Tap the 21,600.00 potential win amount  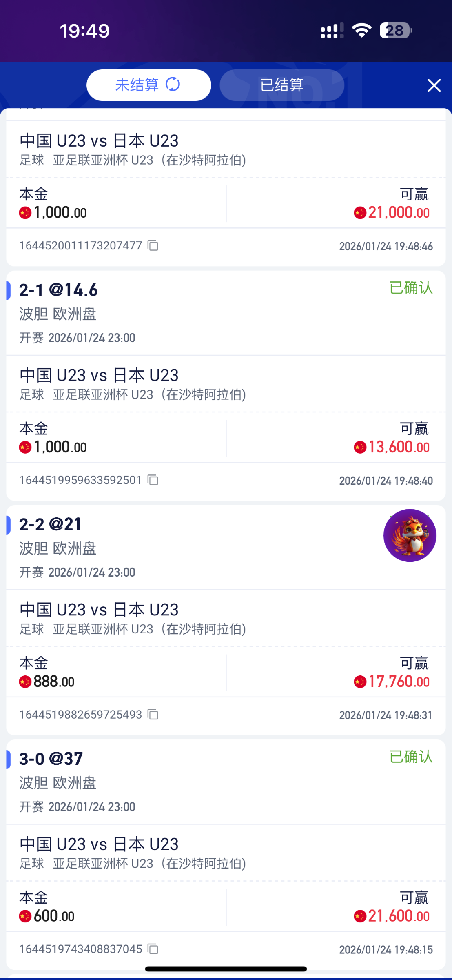pyautogui.click(x=398, y=916)
